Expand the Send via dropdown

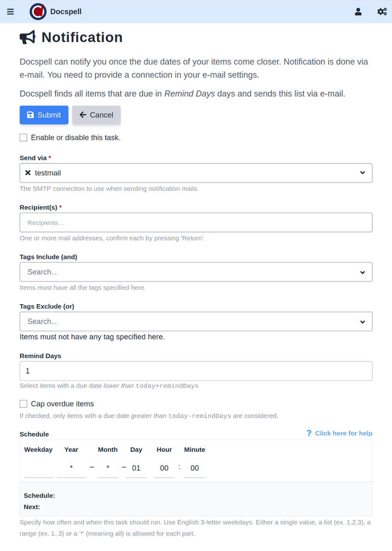(x=362, y=173)
